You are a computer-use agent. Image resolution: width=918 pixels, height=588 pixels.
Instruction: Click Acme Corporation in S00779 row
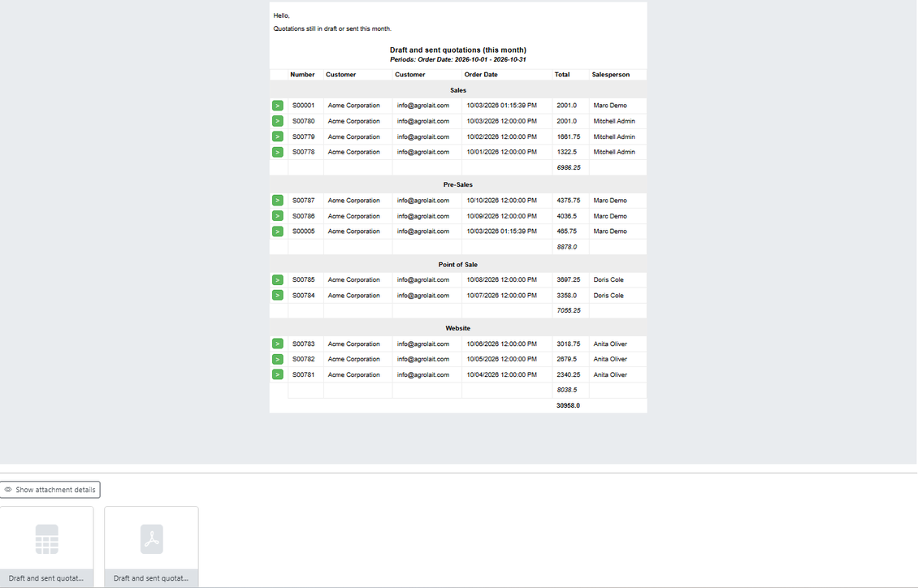(x=353, y=137)
